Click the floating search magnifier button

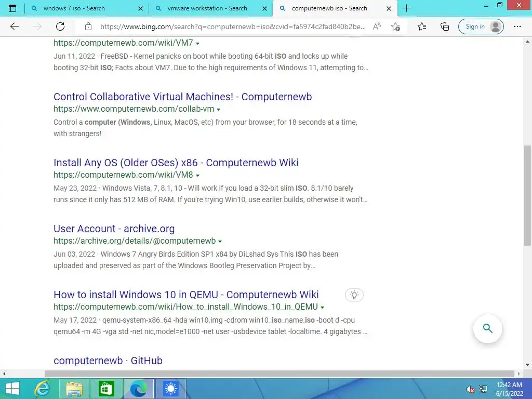click(x=487, y=328)
